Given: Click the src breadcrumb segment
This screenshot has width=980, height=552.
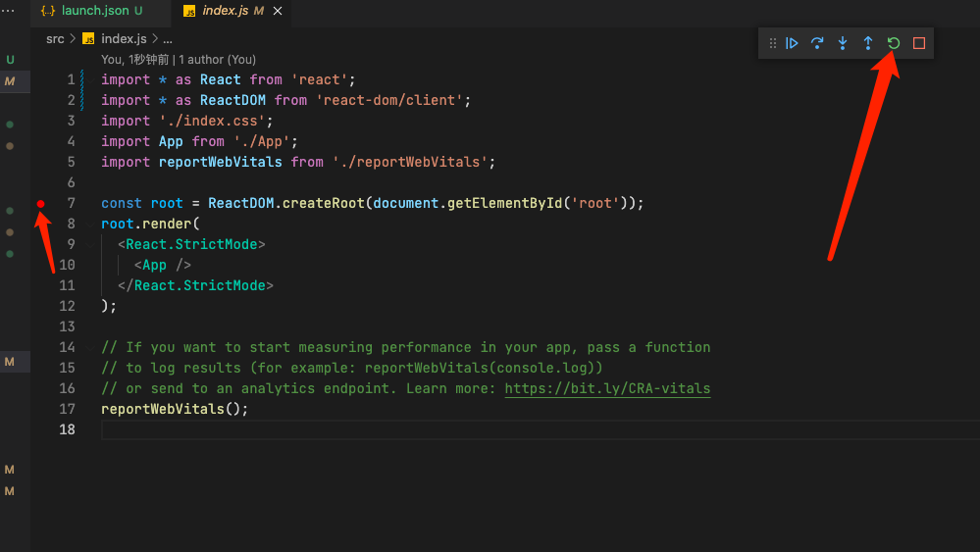Looking at the screenshot, I should pyautogui.click(x=55, y=38).
